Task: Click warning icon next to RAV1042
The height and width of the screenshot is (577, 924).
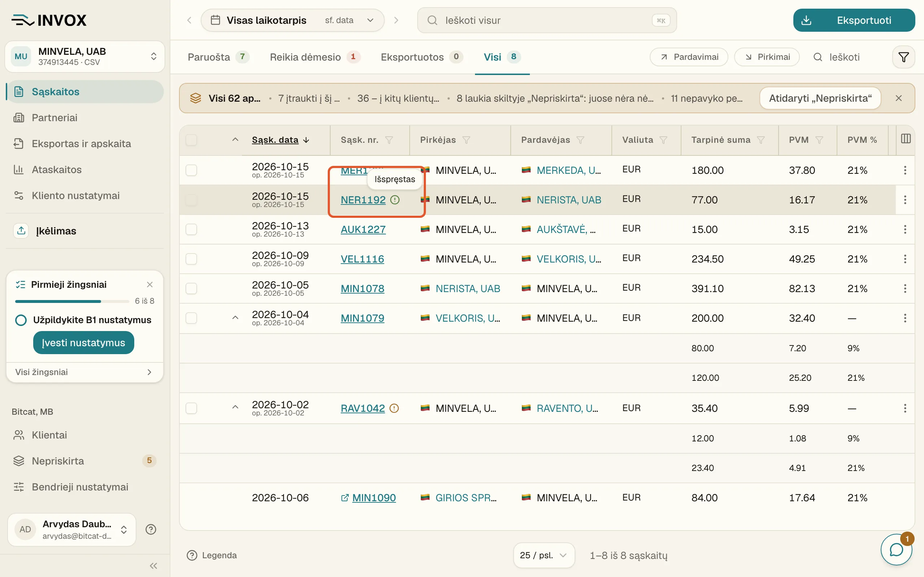Action: point(394,408)
